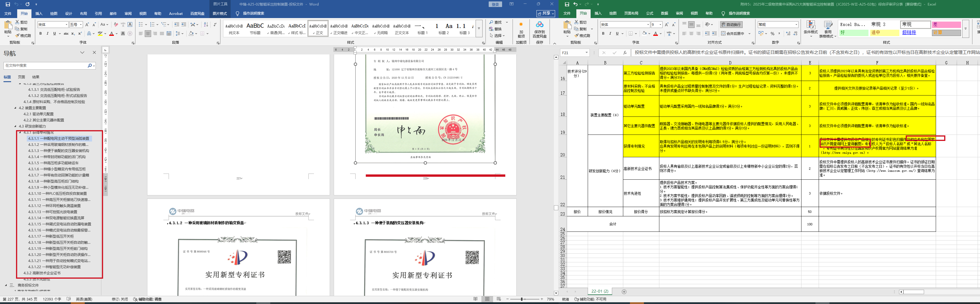Image resolution: width=980 pixels, height=304 pixels.
Task: Cut selection using Word's 剪切 icon
Action: (21, 22)
